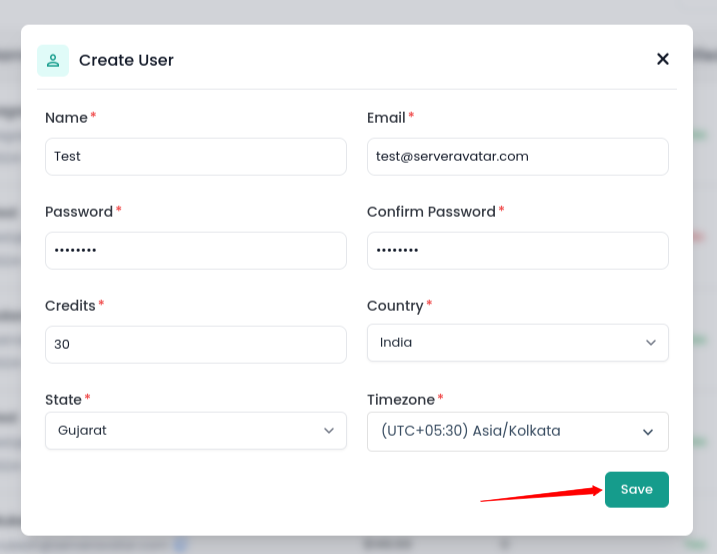Click the Email field with test@serveravatar.com
This screenshot has height=554, width=717.
point(517,157)
